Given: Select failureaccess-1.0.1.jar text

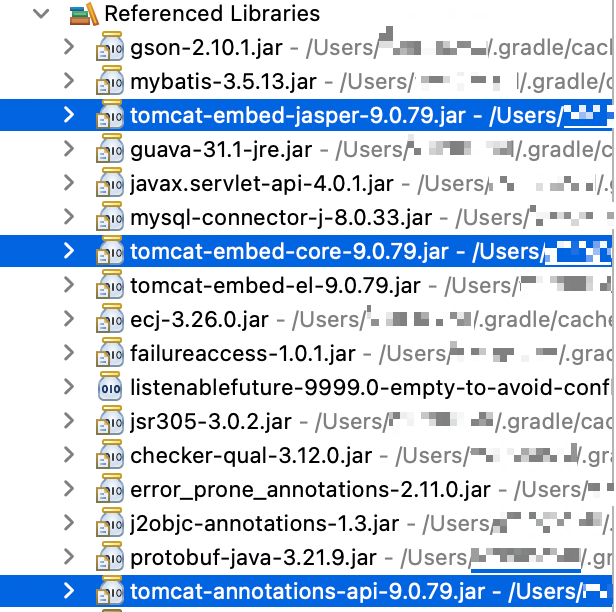Looking at the screenshot, I should tap(243, 354).
